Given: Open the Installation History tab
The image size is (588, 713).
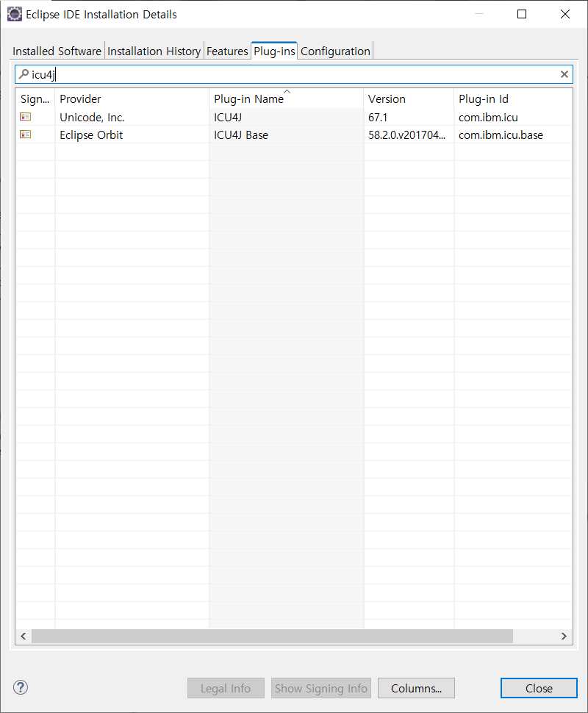Looking at the screenshot, I should click(x=154, y=51).
